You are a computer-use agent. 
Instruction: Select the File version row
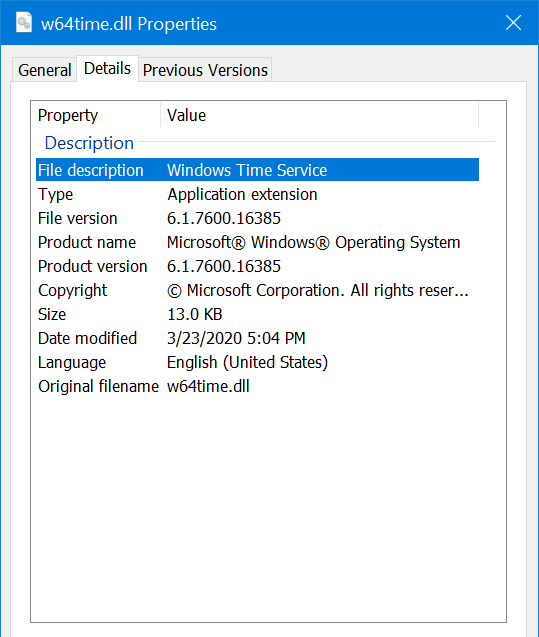click(258, 218)
